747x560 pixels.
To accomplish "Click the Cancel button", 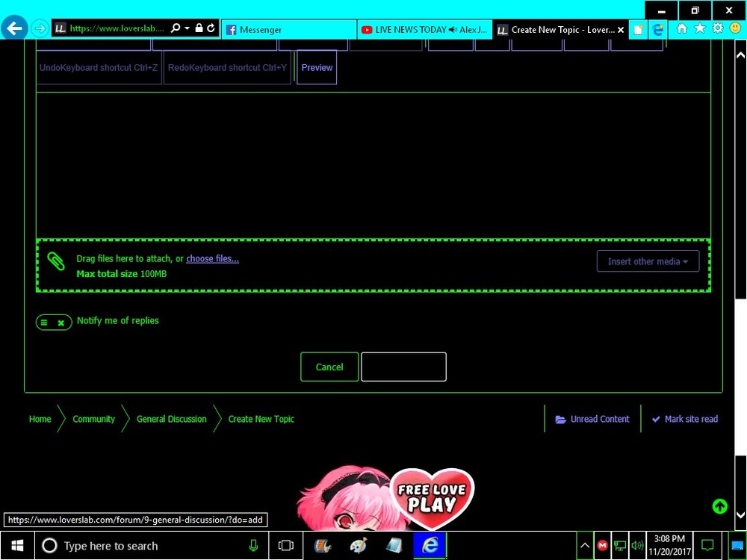I will pos(329,367).
